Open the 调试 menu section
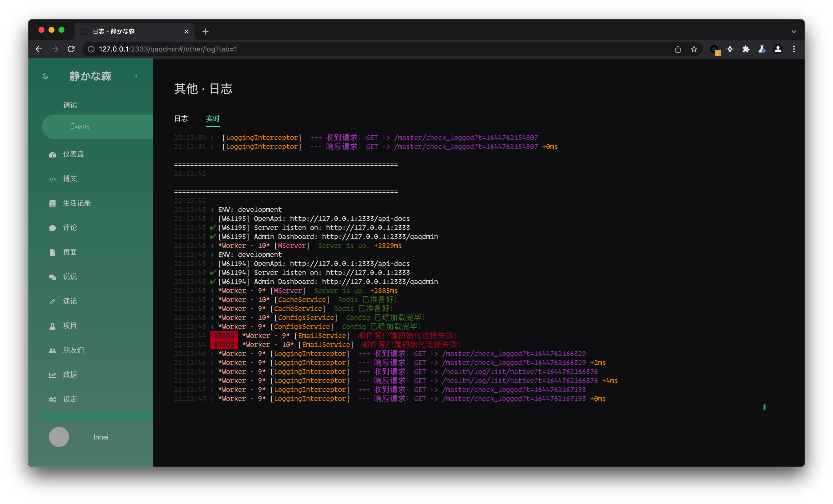 [x=70, y=105]
